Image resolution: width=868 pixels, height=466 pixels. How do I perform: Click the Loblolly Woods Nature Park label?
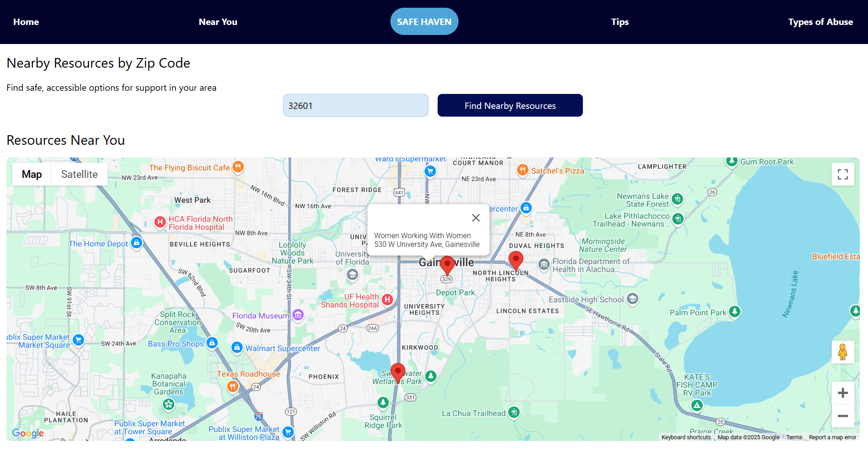pyautogui.click(x=292, y=253)
